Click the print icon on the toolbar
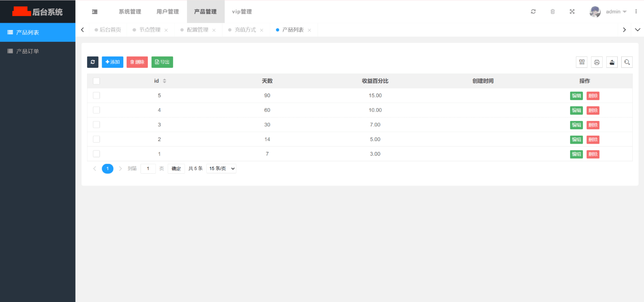 [597, 62]
